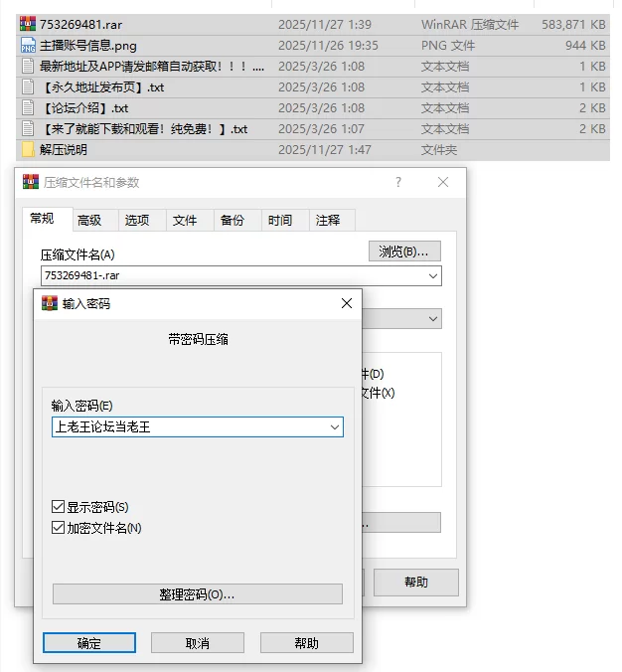Viewport: 622px width, 672px height.
Task: Click the 浏览(B)... button
Action: (404, 252)
